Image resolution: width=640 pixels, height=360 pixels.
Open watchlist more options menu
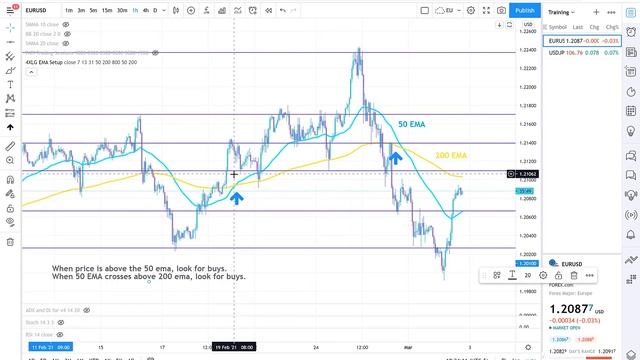611,12
